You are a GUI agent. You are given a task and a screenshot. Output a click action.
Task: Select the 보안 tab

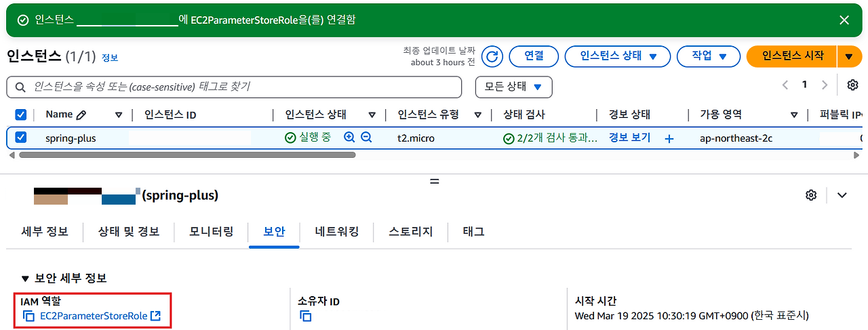click(x=274, y=232)
